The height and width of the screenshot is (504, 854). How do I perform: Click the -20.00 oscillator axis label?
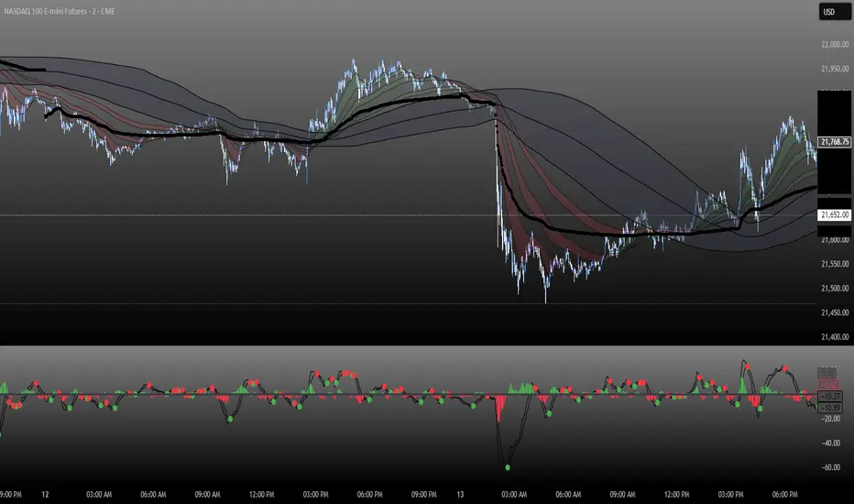point(831,419)
